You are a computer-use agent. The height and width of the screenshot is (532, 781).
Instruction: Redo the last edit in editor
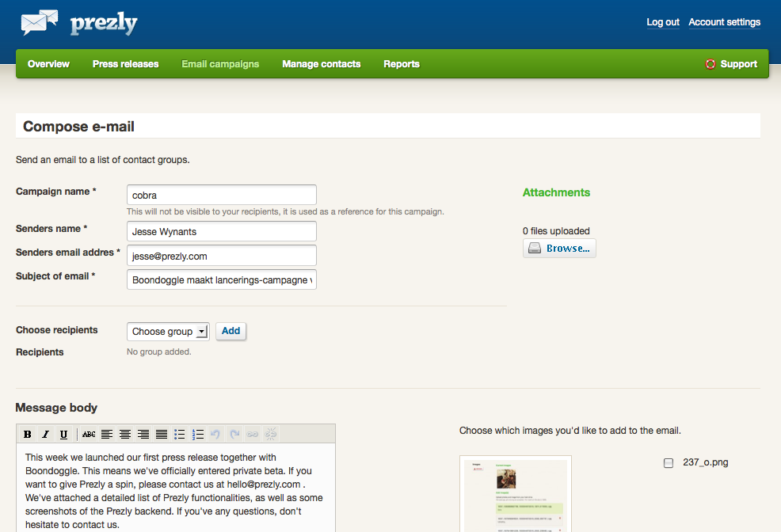point(234,434)
